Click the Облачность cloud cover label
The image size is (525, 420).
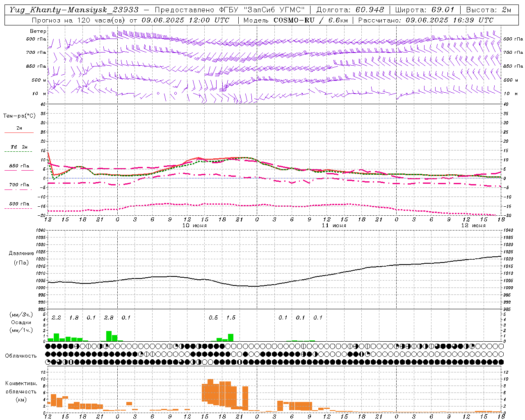pos(21,356)
